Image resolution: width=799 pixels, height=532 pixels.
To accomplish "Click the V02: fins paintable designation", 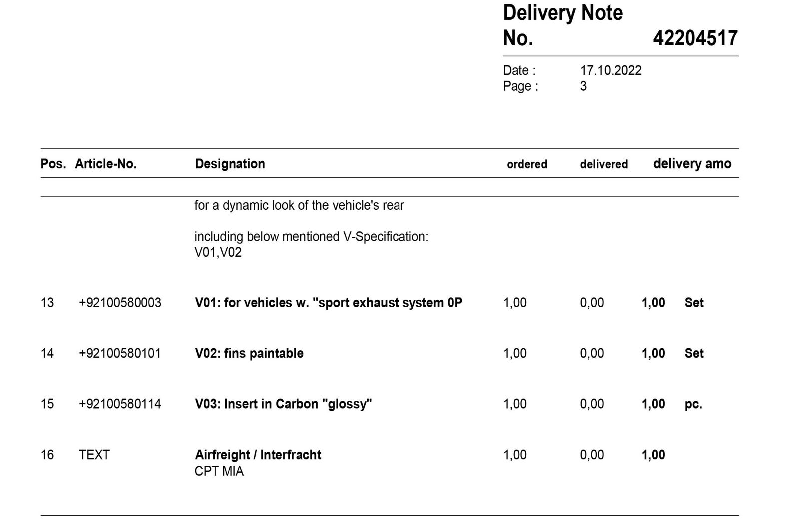I will tap(249, 353).
